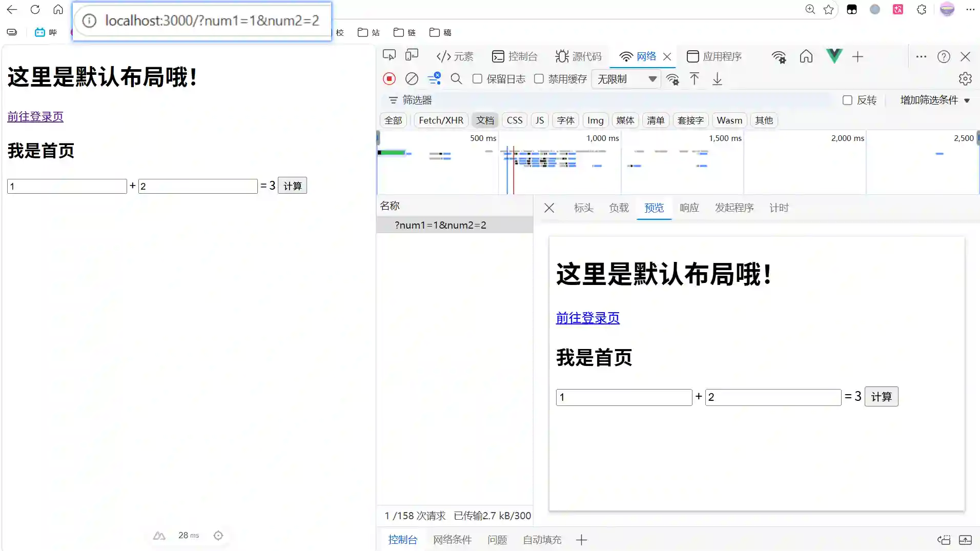
Task: Open DevTools settings gear
Action: pos(965,78)
